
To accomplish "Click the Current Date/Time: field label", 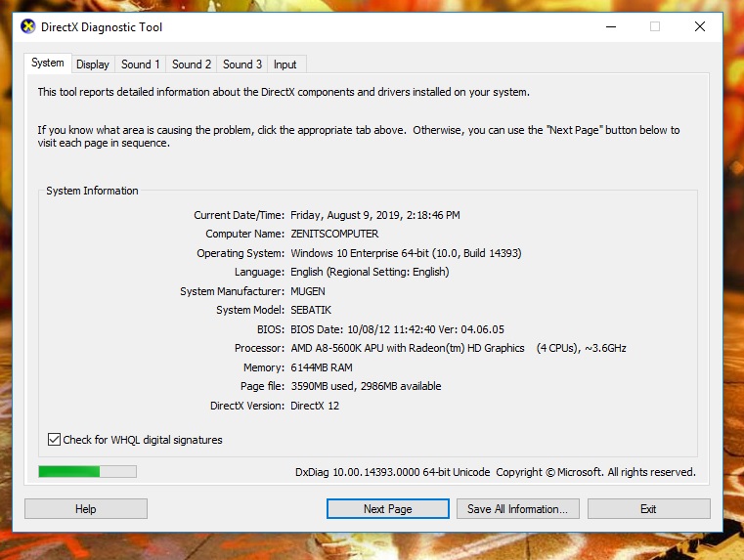I will 240,215.
